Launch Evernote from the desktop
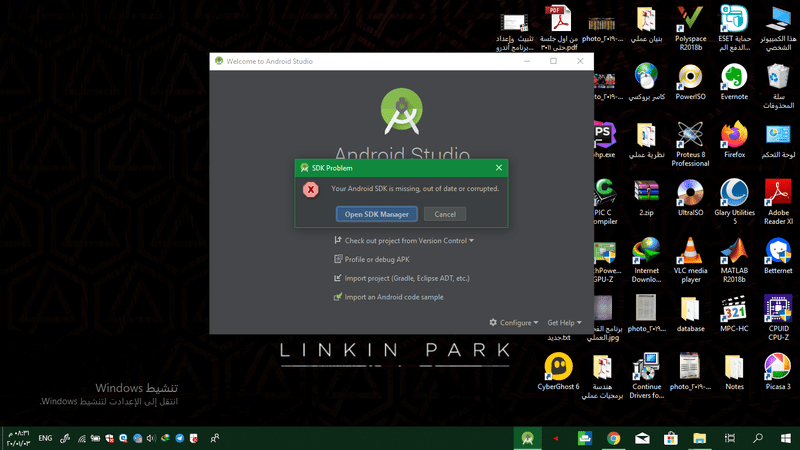This screenshot has height=450, width=800. tap(734, 82)
